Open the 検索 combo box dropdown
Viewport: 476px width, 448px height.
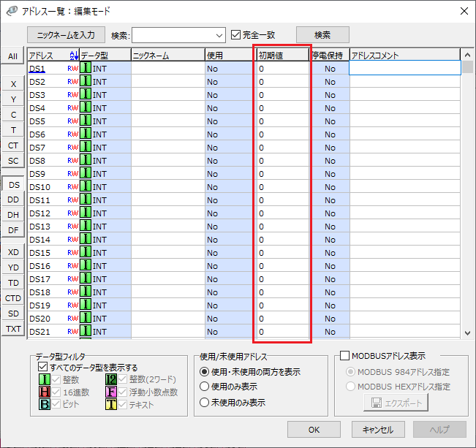point(220,34)
